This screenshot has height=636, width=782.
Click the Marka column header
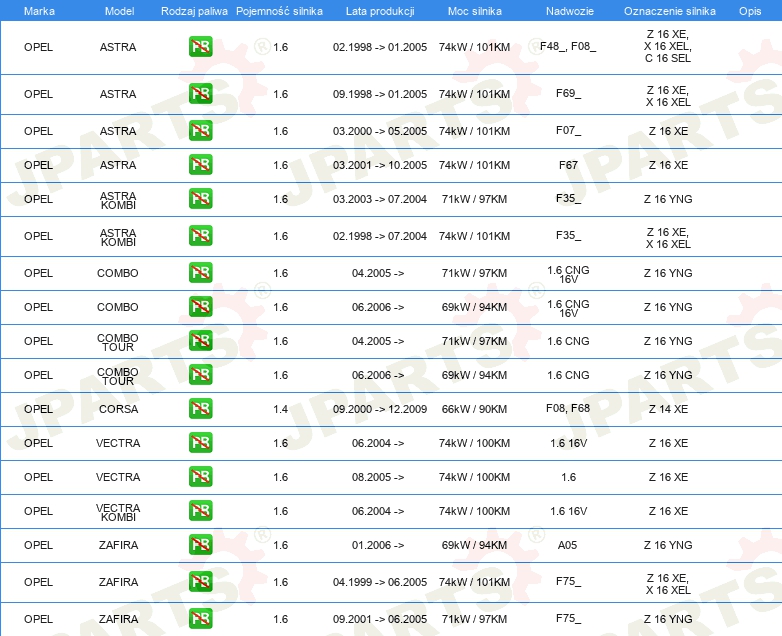point(39,11)
